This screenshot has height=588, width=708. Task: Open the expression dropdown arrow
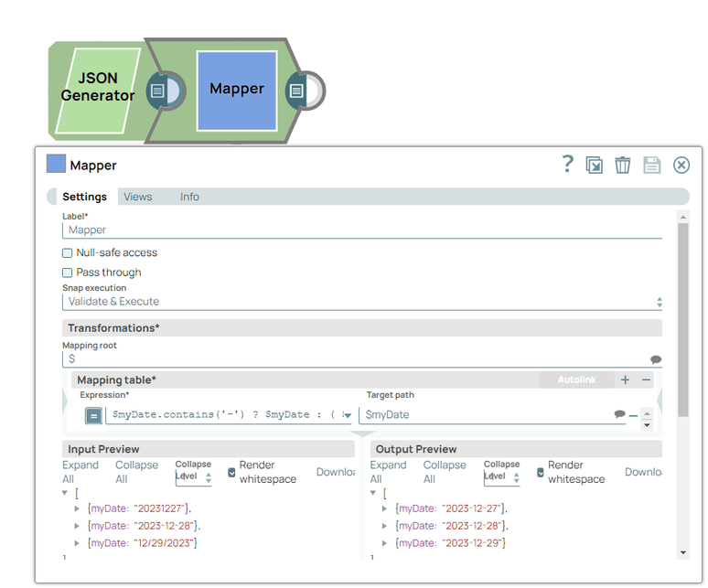pyautogui.click(x=347, y=415)
